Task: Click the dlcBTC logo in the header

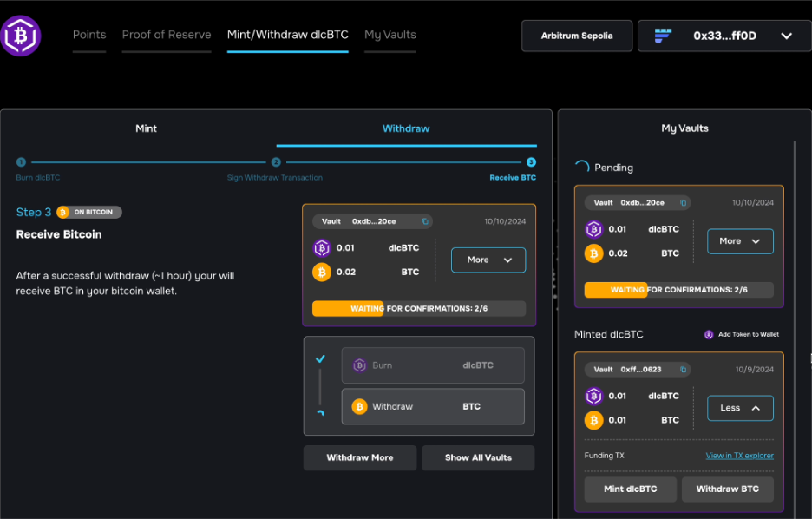Action: tap(20, 36)
